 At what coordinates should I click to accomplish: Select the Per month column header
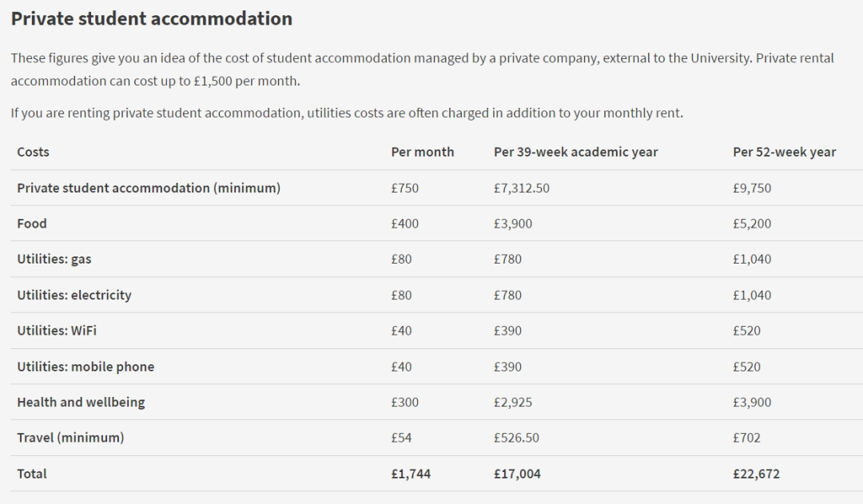[422, 152]
